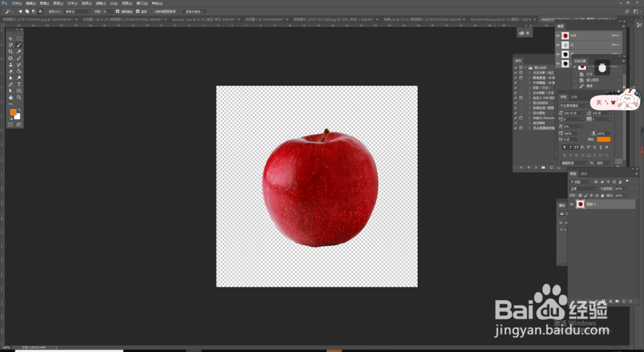The width and height of the screenshot is (644, 352).
Task: Open the 正常 blend mode dropdown
Action: coord(584,189)
